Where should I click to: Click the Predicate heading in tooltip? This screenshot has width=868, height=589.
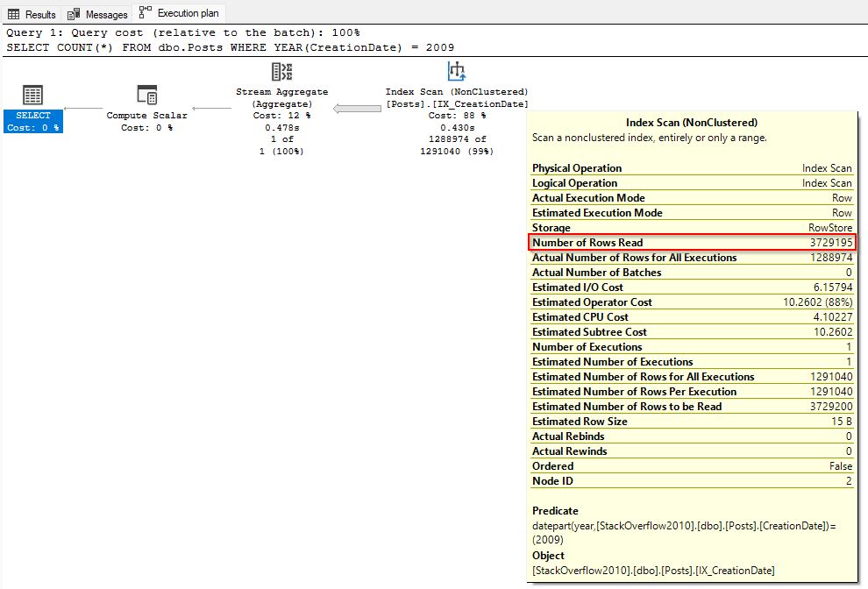(555, 511)
